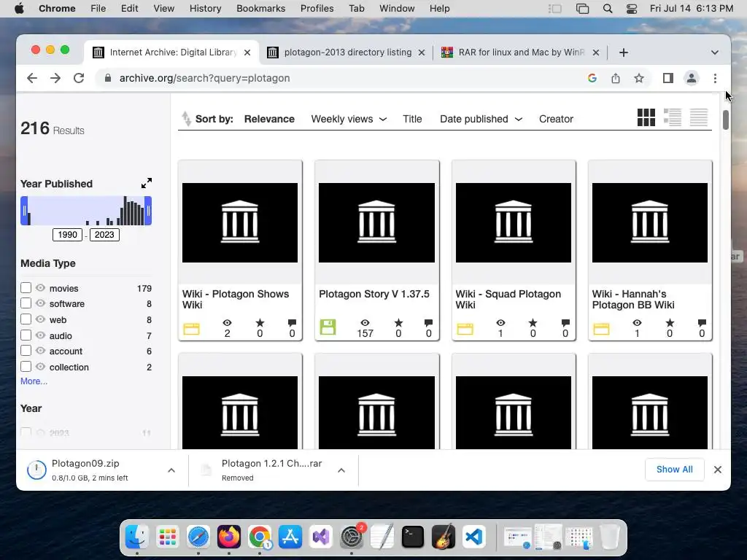
Task: Click the right year range slider handle
Action: click(148, 211)
